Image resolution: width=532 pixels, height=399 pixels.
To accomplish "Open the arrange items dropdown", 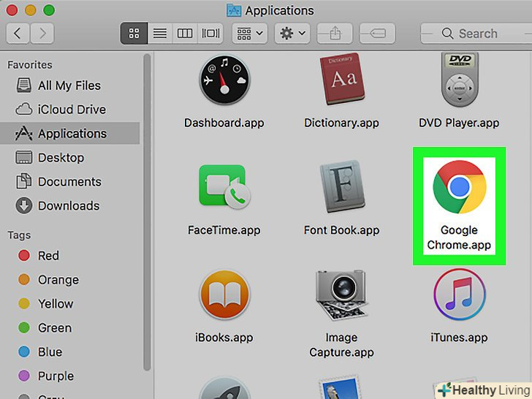I will tap(249, 34).
